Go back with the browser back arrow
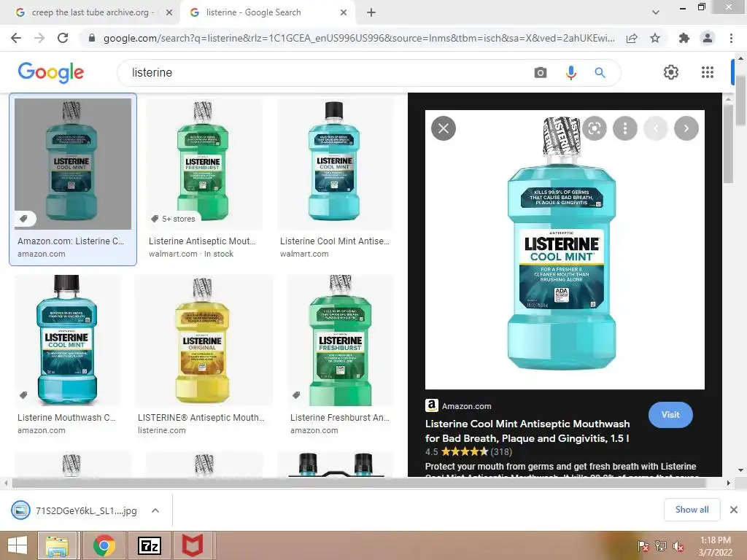 (16, 38)
